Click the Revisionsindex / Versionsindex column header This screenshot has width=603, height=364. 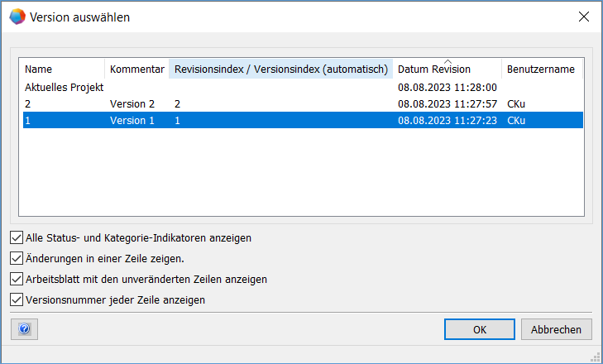pyautogui.click(x=280, y=69)
